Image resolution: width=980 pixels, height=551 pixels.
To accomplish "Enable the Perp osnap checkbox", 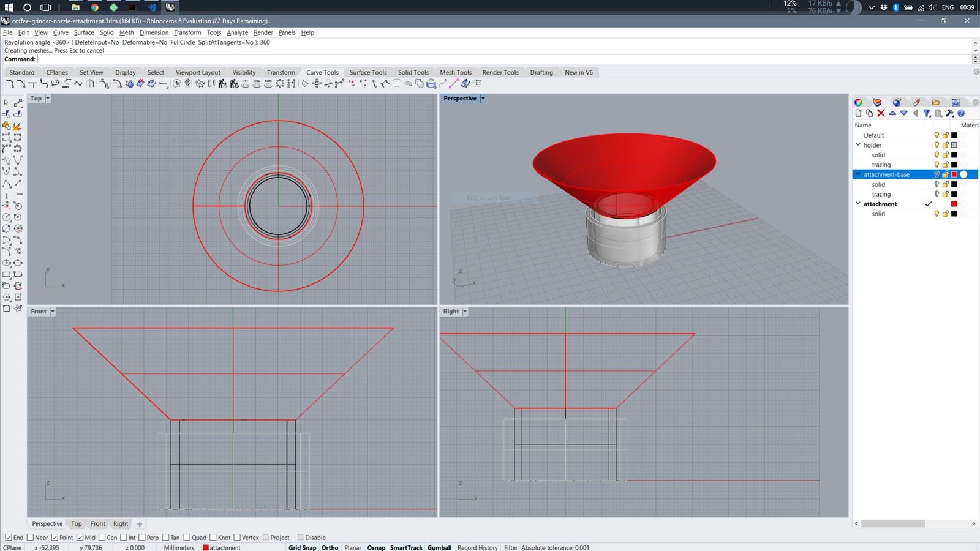I will tap(142, 538).
